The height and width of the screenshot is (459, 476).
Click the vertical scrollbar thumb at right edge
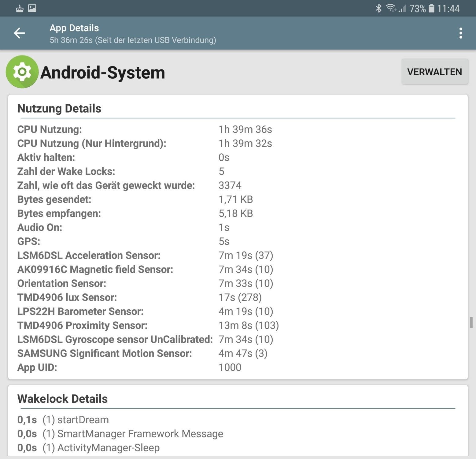[471, 323]
